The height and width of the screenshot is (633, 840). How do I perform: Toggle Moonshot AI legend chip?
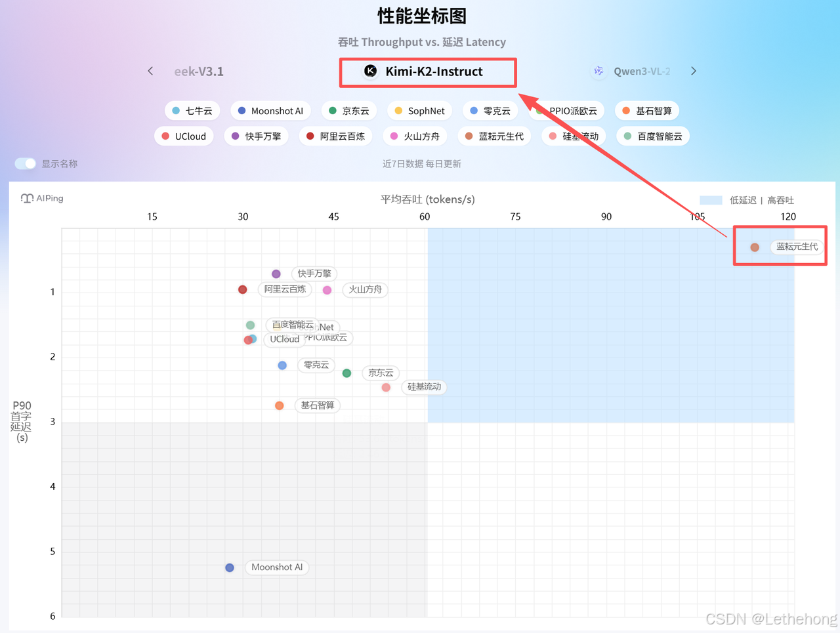270,111
